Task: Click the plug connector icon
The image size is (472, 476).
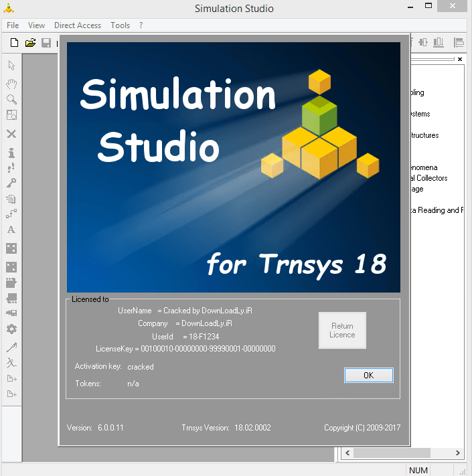Action: pyautogui.click(x=11, y=313)
